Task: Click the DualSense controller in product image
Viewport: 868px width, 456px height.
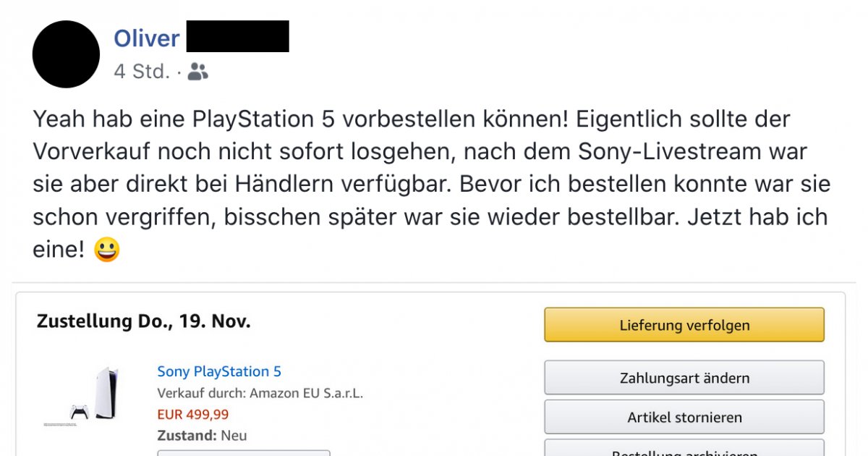Action: [79, 411]
